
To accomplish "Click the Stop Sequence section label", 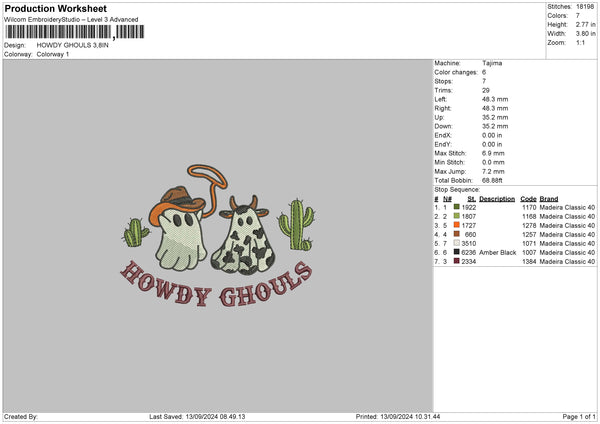I will pos(457,188).
